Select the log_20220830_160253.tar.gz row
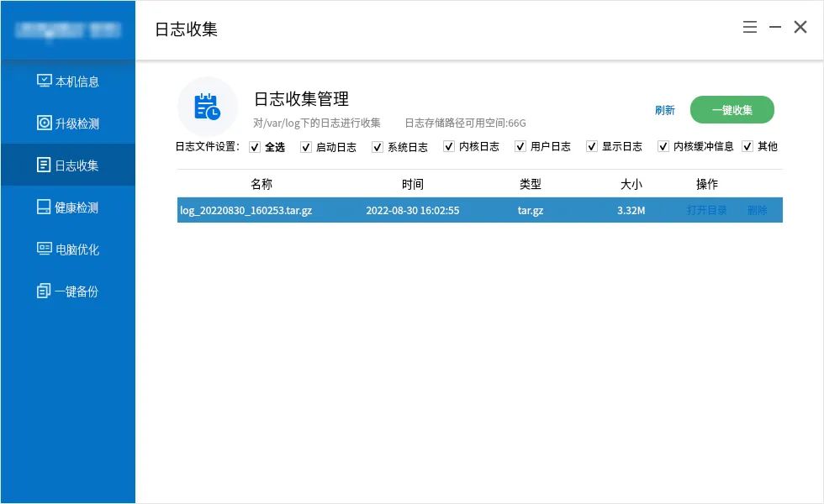 [x=420, y=210]
